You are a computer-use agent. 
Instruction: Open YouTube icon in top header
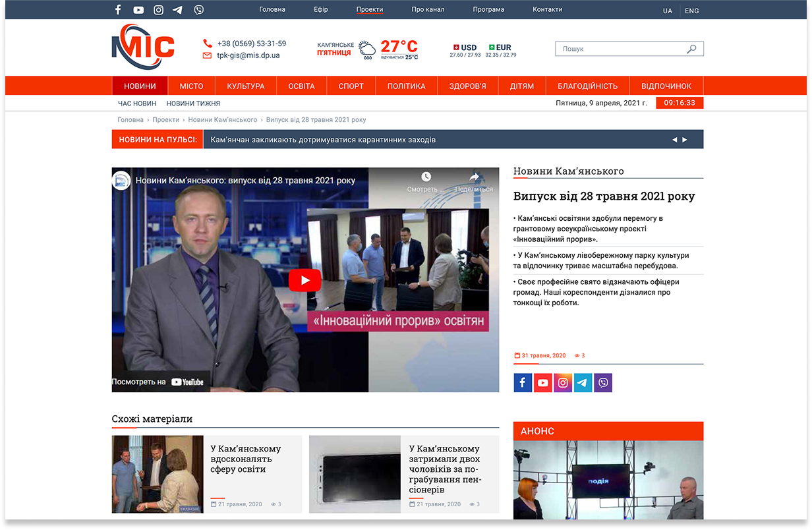(x=138, y=10)
